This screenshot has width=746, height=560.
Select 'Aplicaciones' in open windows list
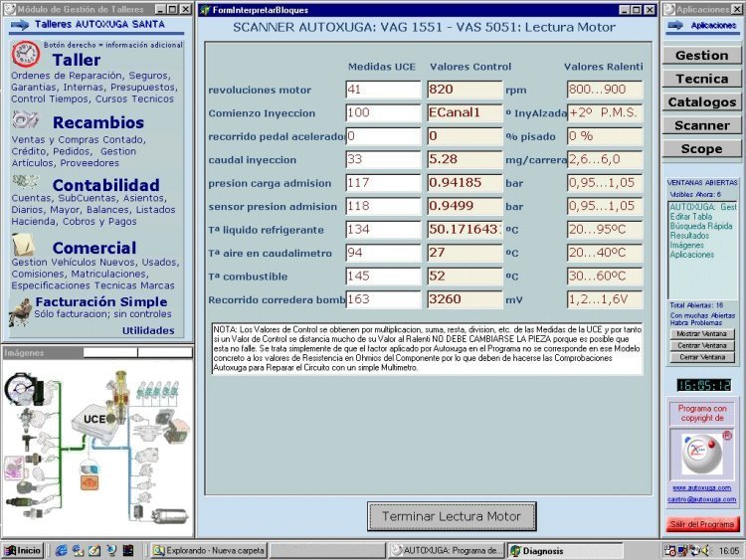tap(691, 255)
